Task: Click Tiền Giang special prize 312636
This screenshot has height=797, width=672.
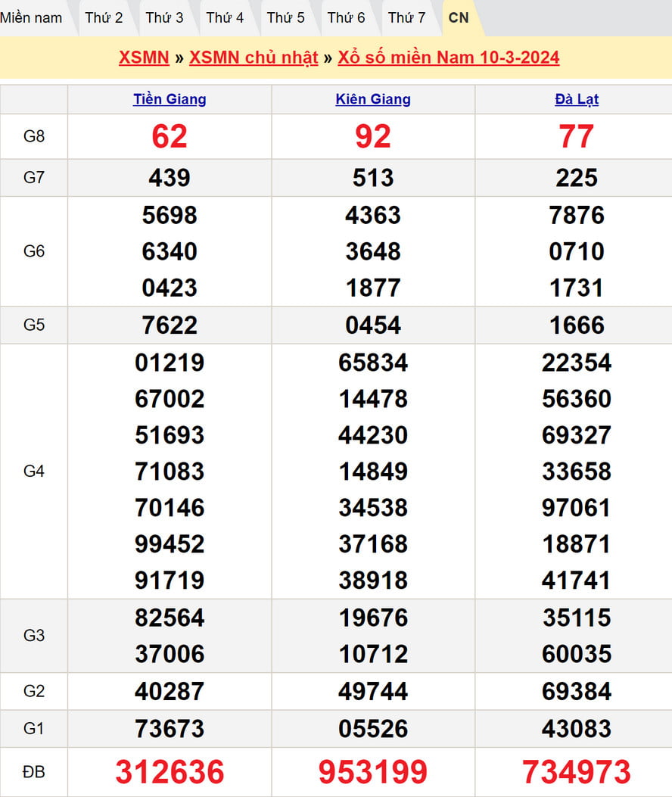Action: pos(170,772)
